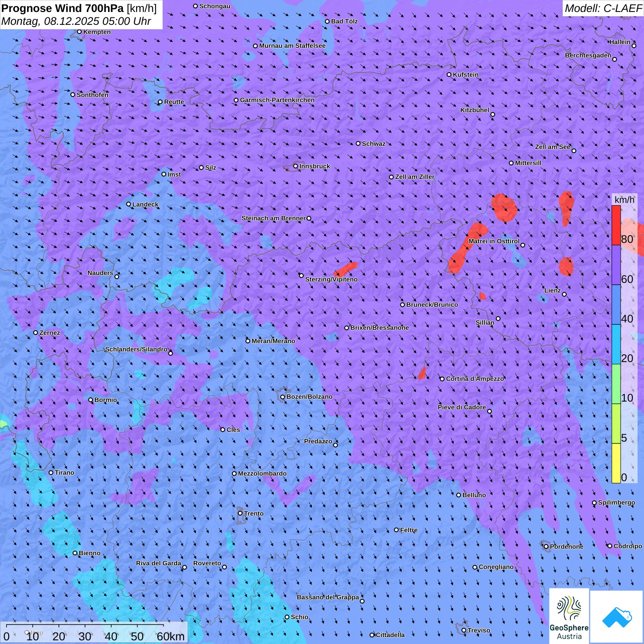Click the 'Bormio' label
Image resolution: width=644 pixels, height=644 pixels.
coord(105,400)
